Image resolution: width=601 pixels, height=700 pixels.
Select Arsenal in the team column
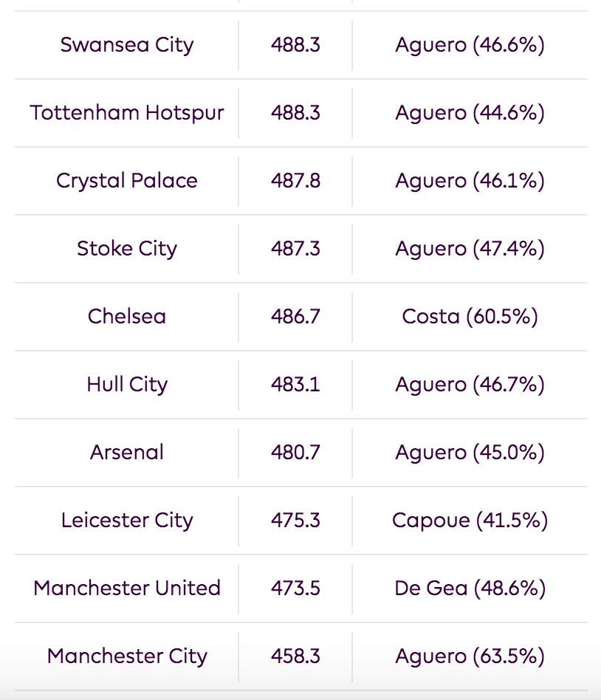pos(127,452)
